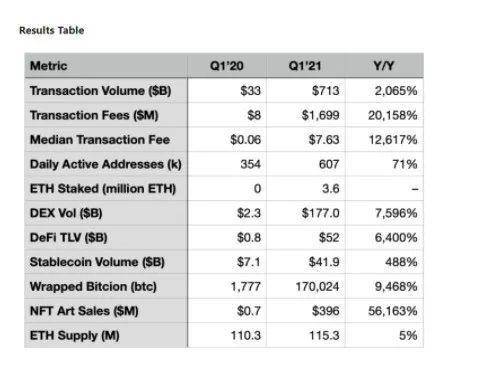Select the Metric column header
The height and width of the screenshot is (371, 482).
point(49,66)
